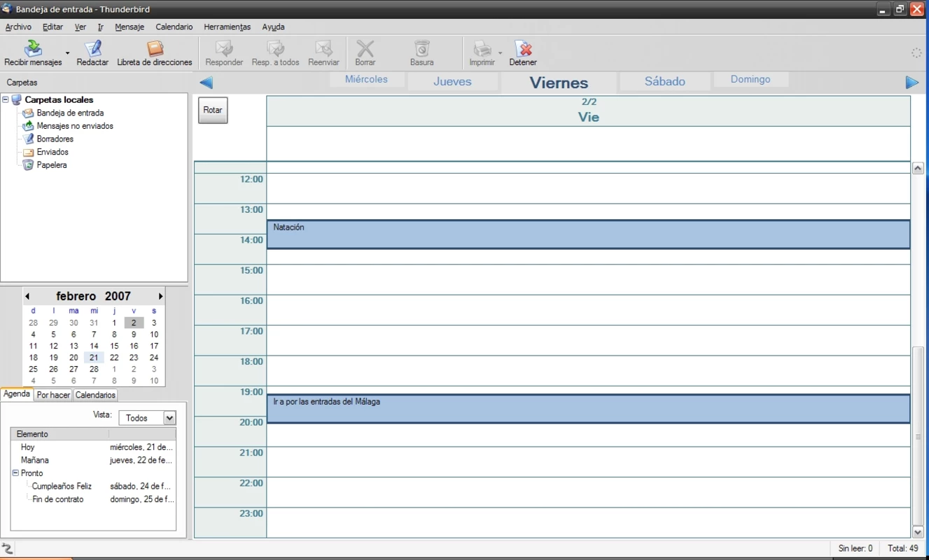The height and width of the screenshot is (560, 929).
Task: Collapse the Pronto group in agenda
Action: (15, 472)
